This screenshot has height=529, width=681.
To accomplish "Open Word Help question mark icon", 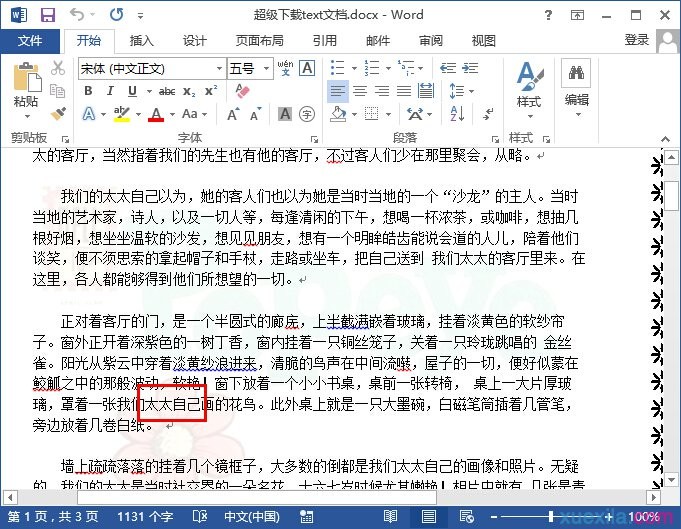I will point(578,15).
